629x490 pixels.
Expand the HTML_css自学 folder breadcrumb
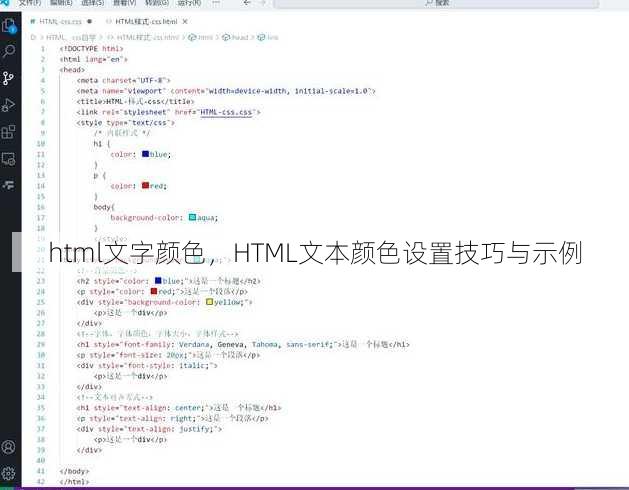coord(71,37)
